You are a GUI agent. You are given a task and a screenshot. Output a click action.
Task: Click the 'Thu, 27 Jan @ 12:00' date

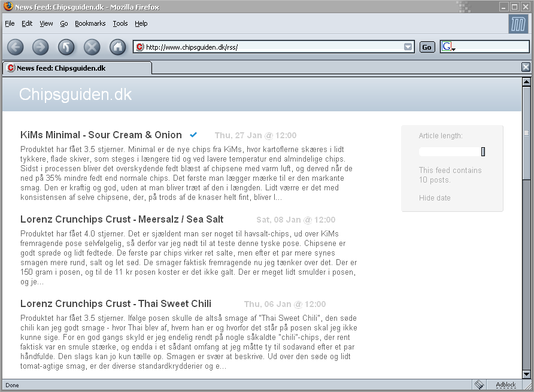coord(256,135)
